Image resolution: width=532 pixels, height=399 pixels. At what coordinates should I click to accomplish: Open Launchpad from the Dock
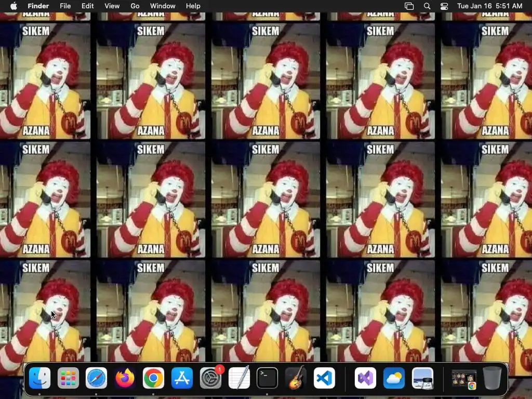[68, 378]
